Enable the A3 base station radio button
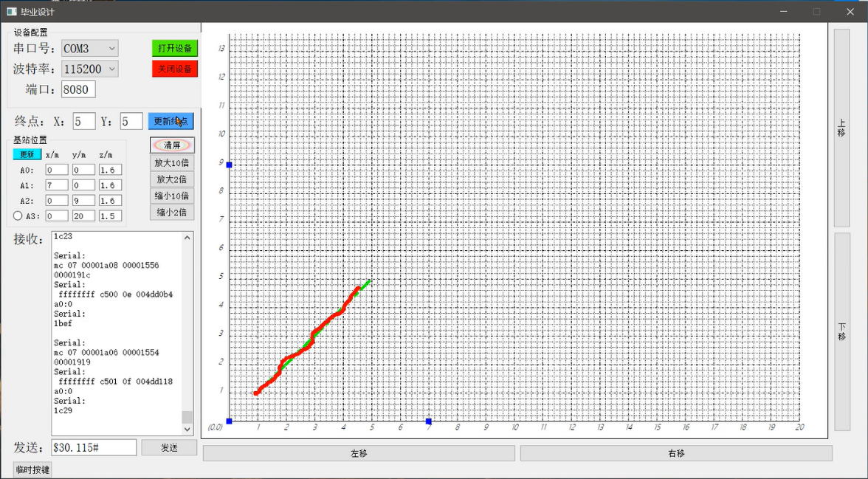 (18, 216)
